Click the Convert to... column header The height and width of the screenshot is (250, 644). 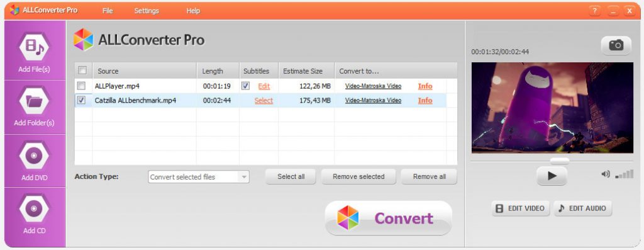click(x=396, y=71)
